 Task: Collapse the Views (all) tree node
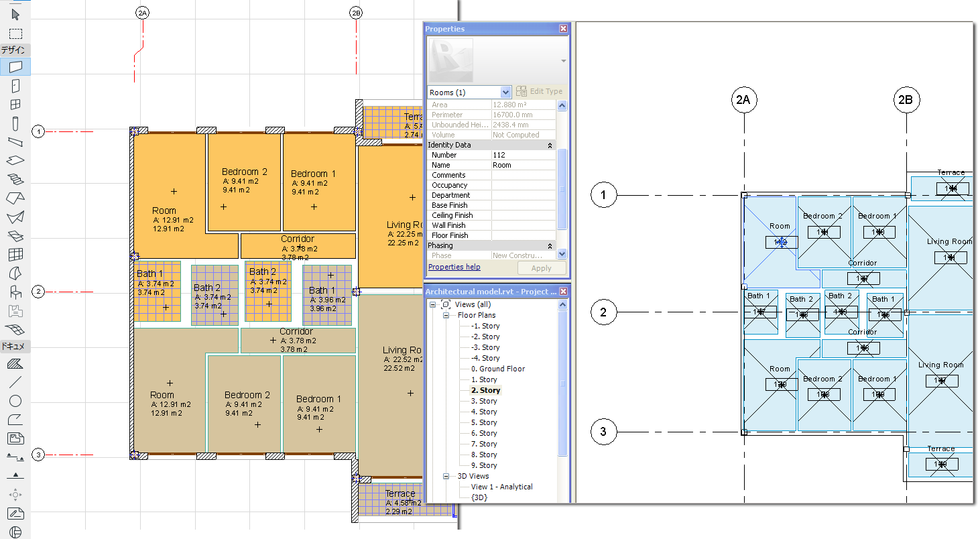[432, 305]
